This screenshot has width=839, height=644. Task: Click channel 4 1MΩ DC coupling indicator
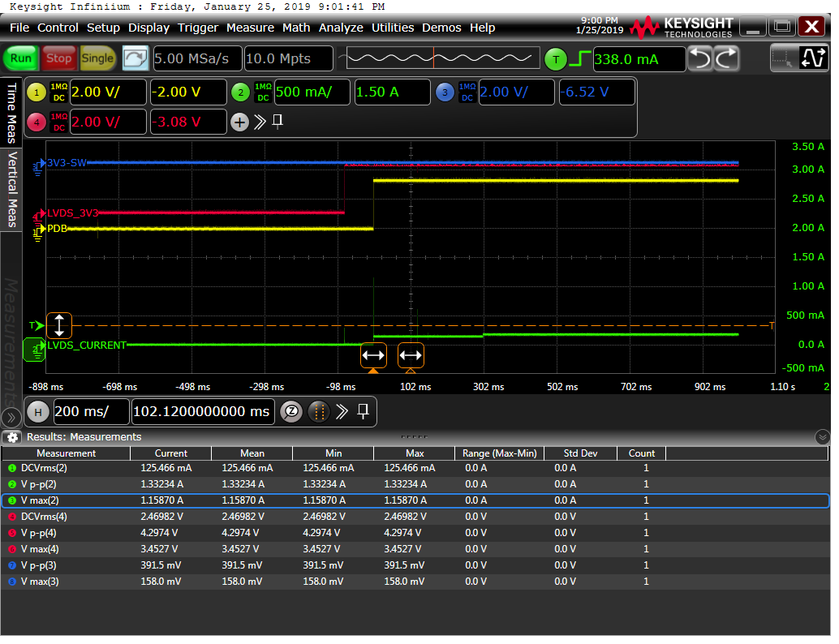point(59,122)
